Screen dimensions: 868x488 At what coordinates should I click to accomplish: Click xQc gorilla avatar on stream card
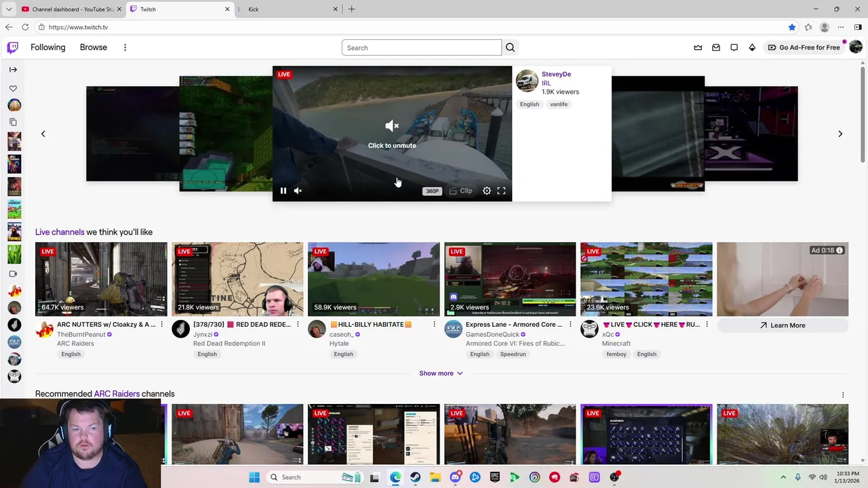[x=589, y=329]
